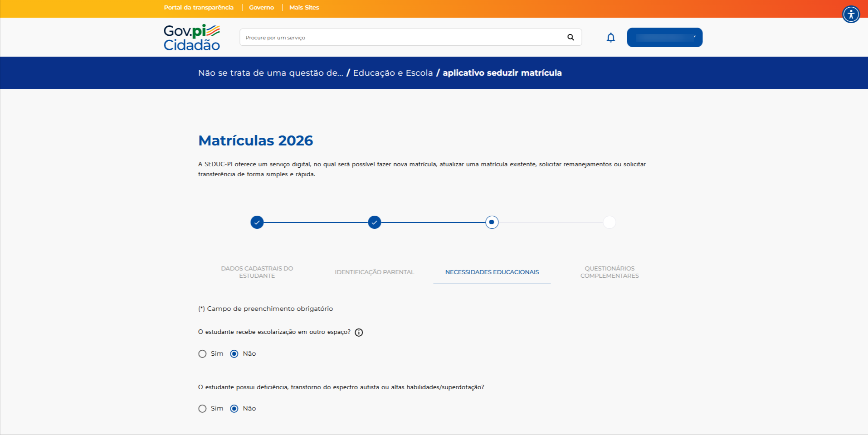Switch to Dados Cadastrais do Estudante tab

coord(257,272)
